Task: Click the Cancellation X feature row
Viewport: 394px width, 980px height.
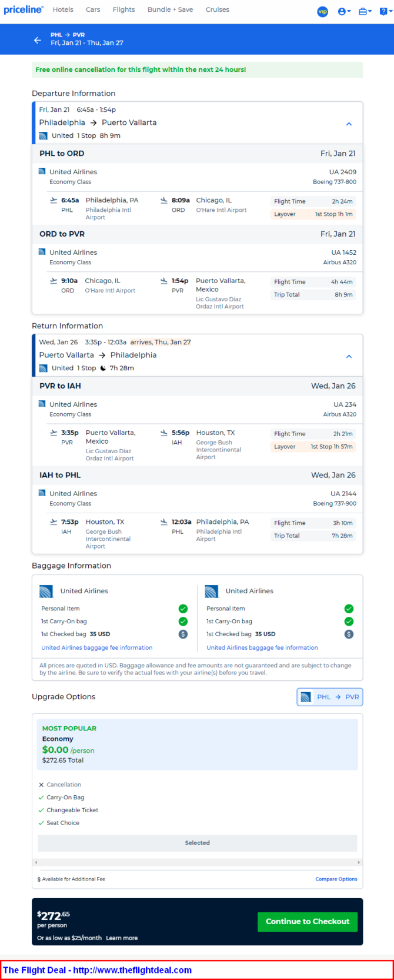Action: coord(60,785)
